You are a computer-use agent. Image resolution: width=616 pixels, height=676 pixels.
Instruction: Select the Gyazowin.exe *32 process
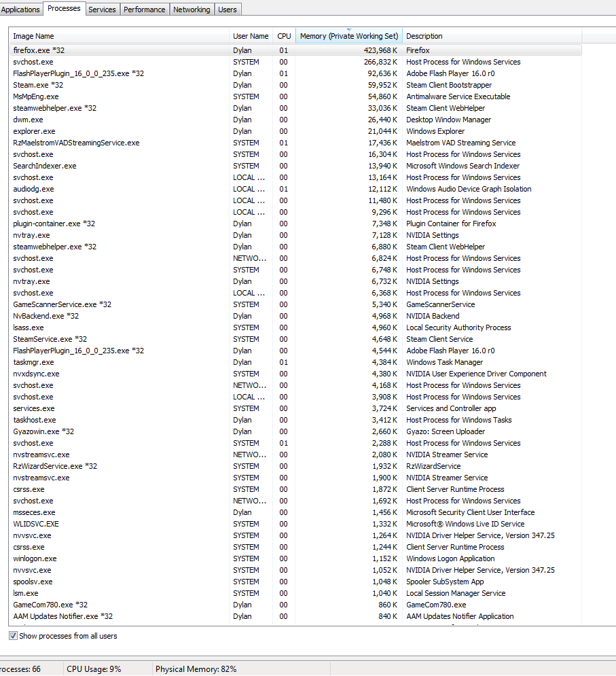295,431
